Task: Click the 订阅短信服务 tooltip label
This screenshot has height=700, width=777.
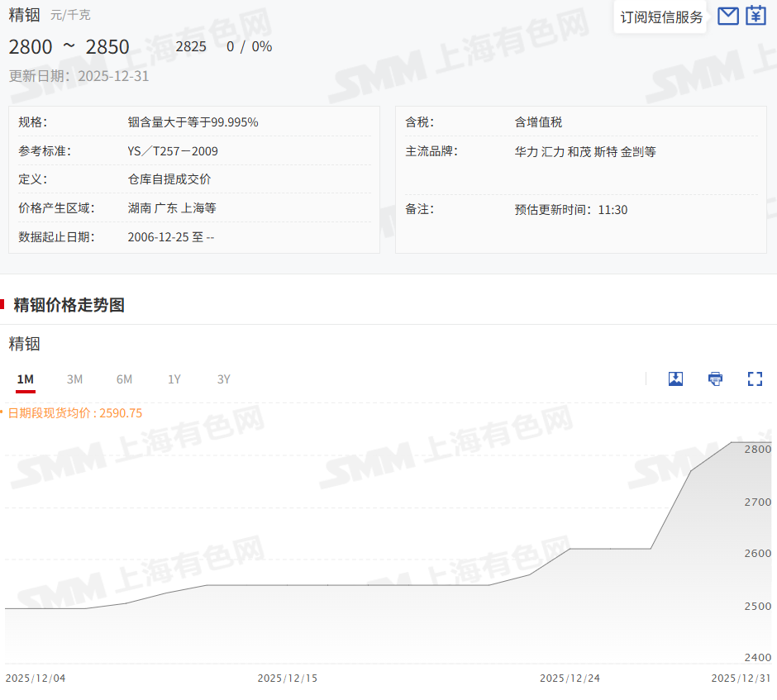Action: (661, 17)
